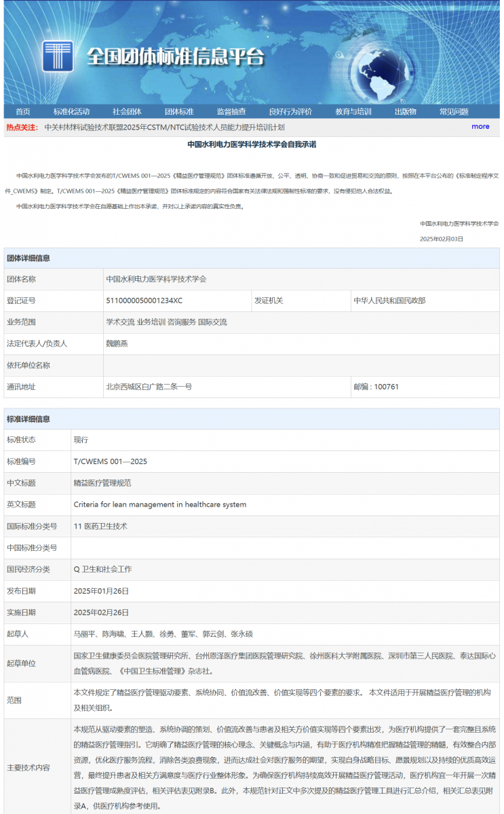Click the 中国标准分类号 label
Image resolution: width=504 pixels, height=814 pixels.
click(32, 547)
